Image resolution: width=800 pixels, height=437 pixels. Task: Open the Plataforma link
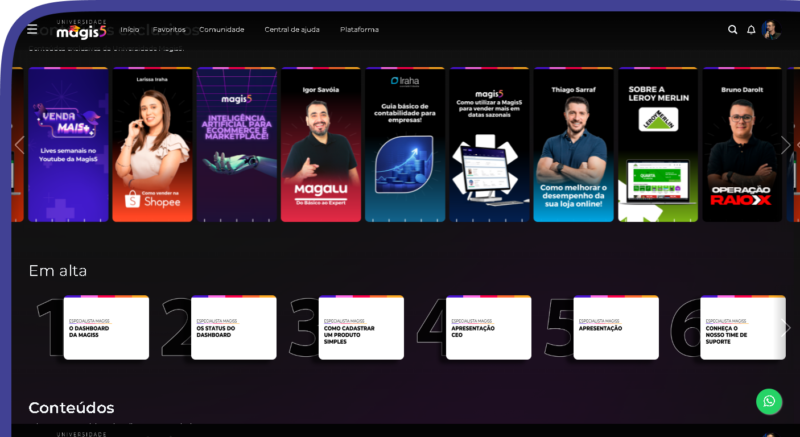click(x=359, y=30)
